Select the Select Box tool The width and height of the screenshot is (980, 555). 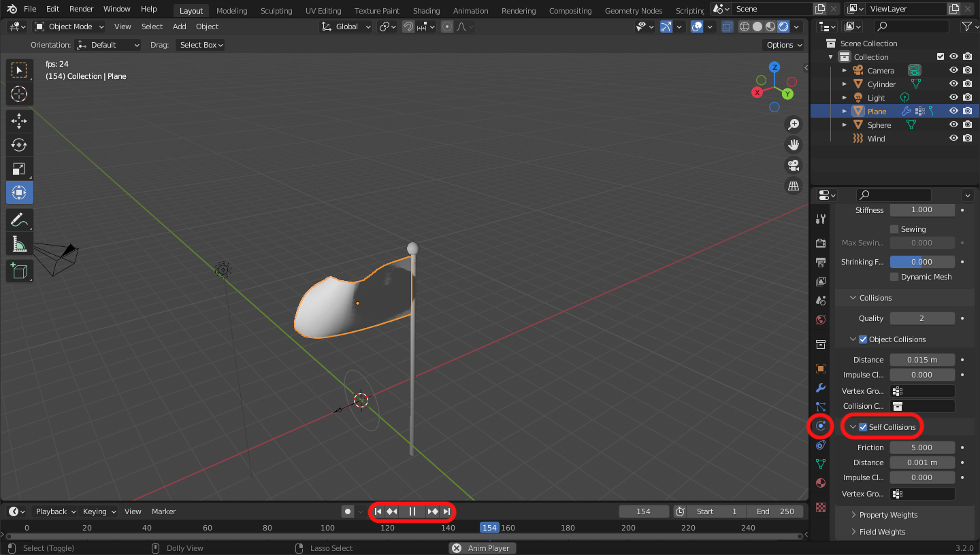pos(19,70)
